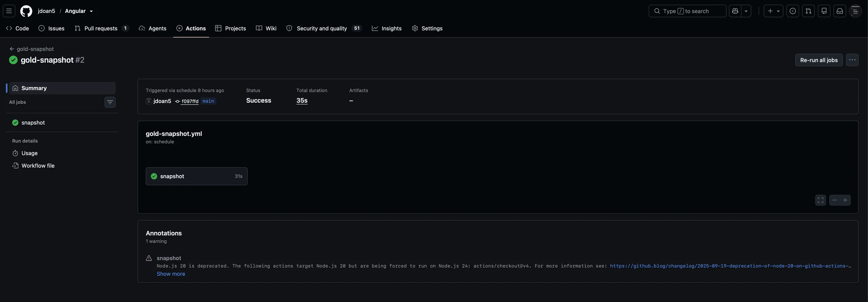Click Show more on the annotation
The width and height of the screenshot is (868, 302).
[x=171, y=274]
